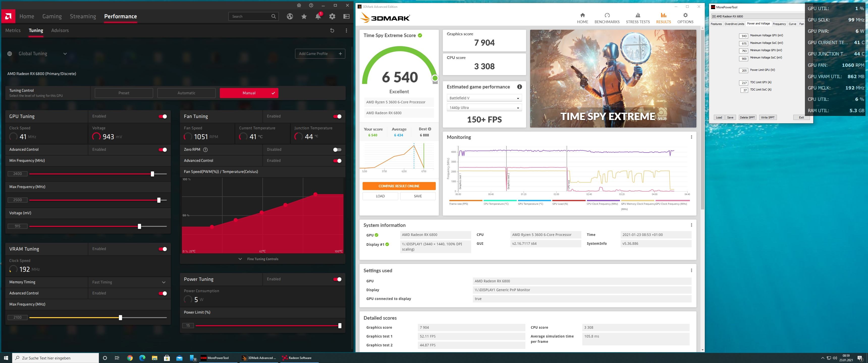Expand the Global Tuning dropdown
Viewport: 868px width, 363px height.
click(65, 53)
